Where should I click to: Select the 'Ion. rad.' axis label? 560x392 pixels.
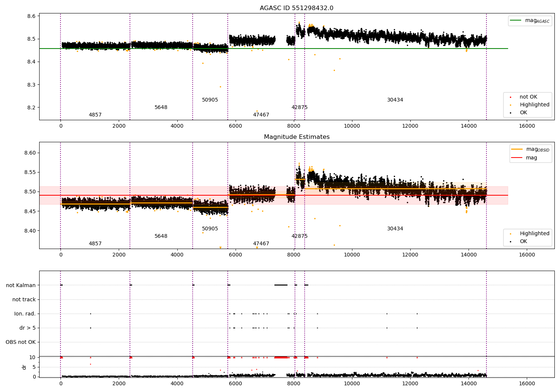25,314
